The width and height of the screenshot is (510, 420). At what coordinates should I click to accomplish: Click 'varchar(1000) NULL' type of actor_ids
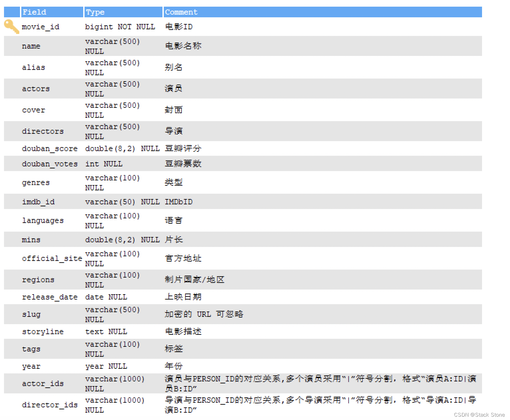pos(115,384)
